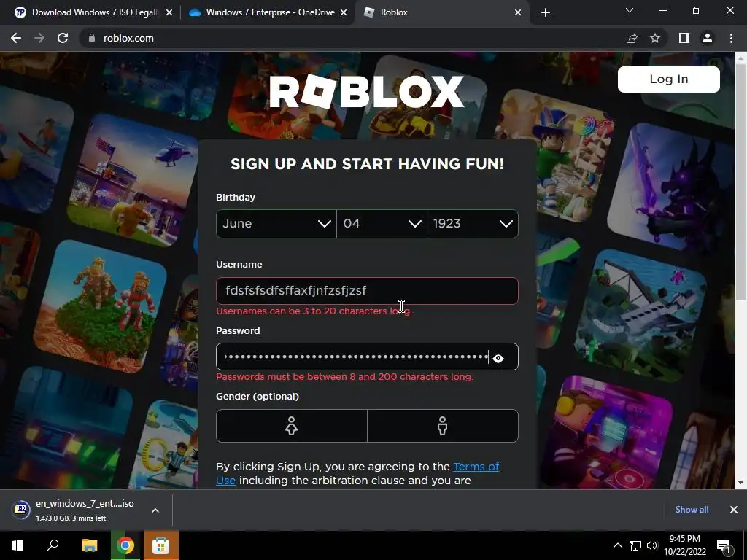Expand download item options chevron
This screenshot has height=560, width=747.
155,510
